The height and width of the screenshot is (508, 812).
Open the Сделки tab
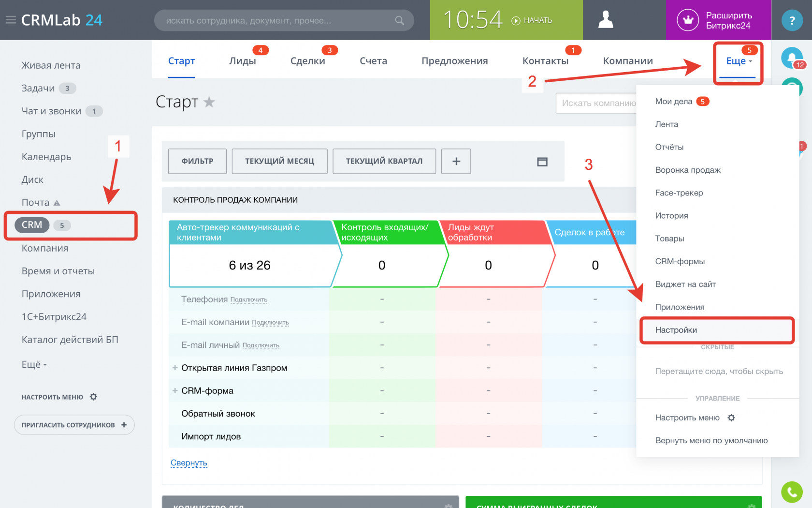point(308,61)
